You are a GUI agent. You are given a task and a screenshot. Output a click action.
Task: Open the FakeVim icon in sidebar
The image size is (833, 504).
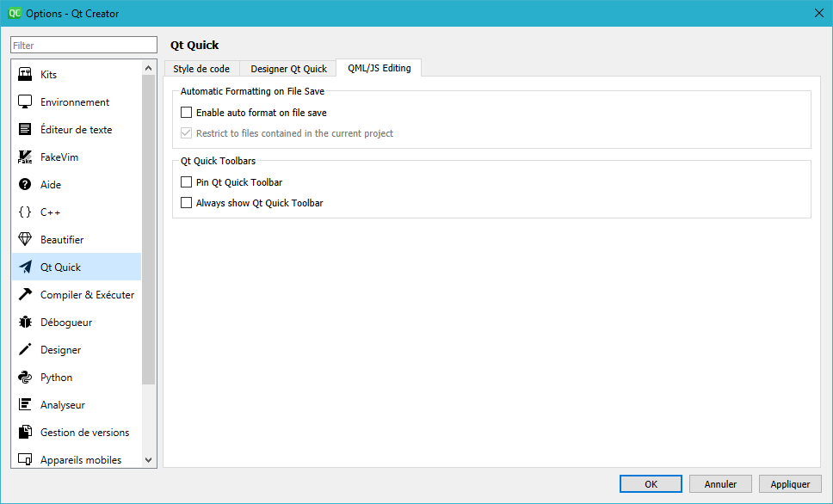click(x=25, y=157)
